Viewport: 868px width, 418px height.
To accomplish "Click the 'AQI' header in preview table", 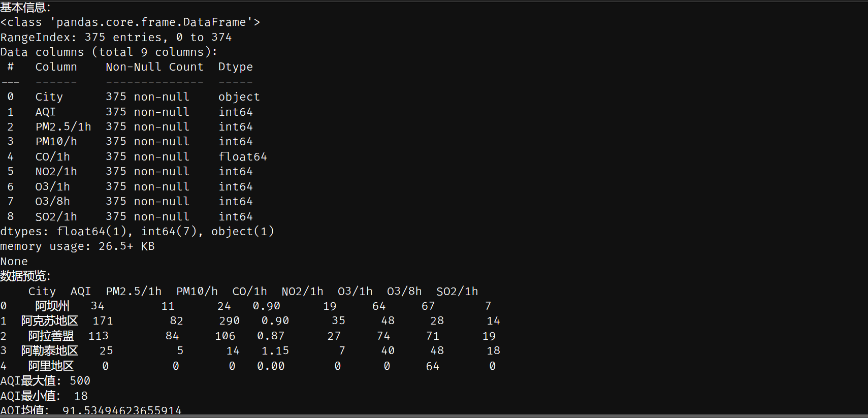I will [x=80, y=292].
